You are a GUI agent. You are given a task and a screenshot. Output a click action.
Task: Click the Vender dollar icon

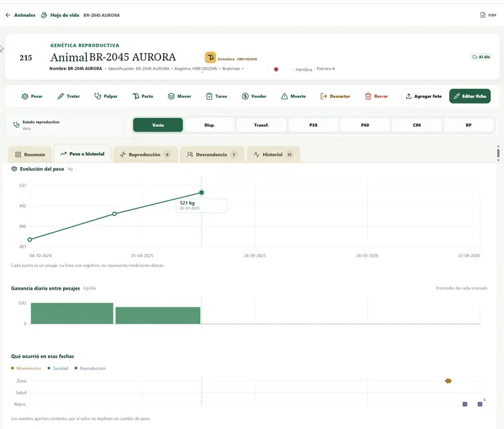[x=245, y=96]
